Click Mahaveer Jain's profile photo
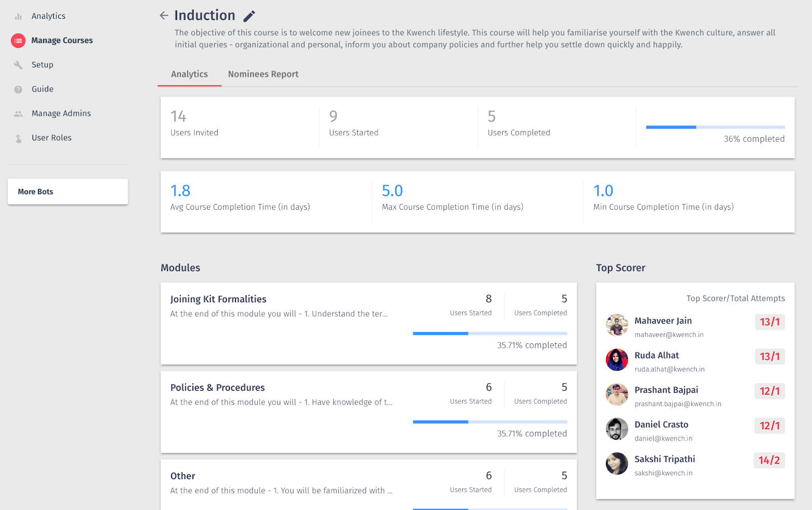Screen dimensions: 812x510 point(617,325)
